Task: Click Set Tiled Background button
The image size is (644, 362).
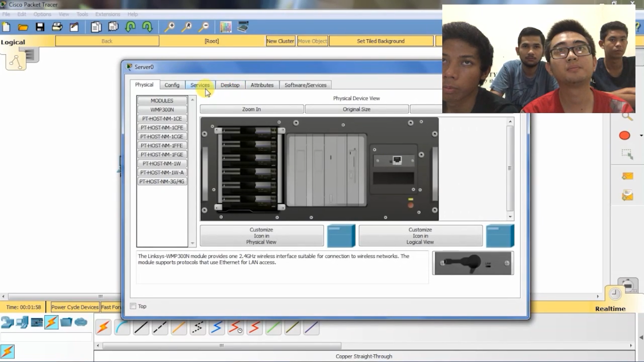Action: [381, 41]
